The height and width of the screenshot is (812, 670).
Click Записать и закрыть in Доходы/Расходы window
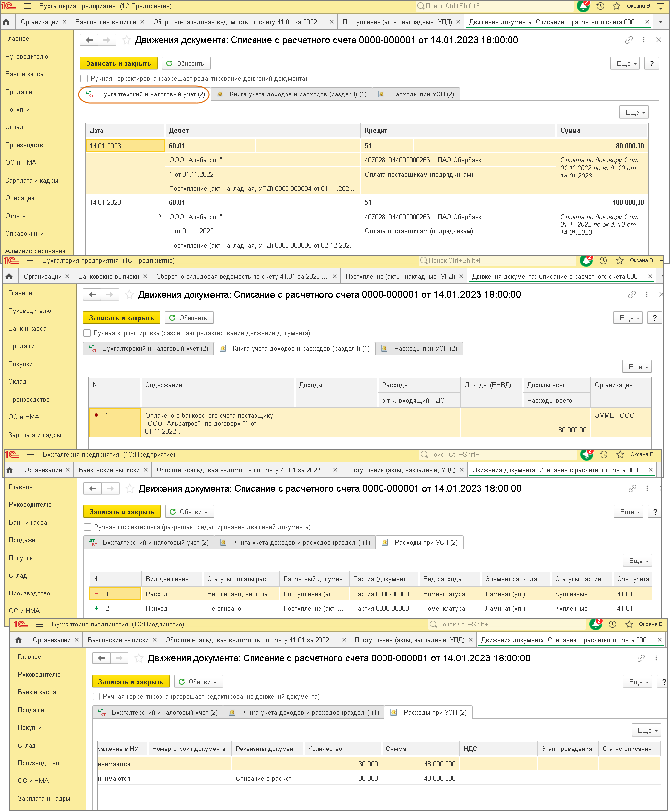tap(122, 318)
